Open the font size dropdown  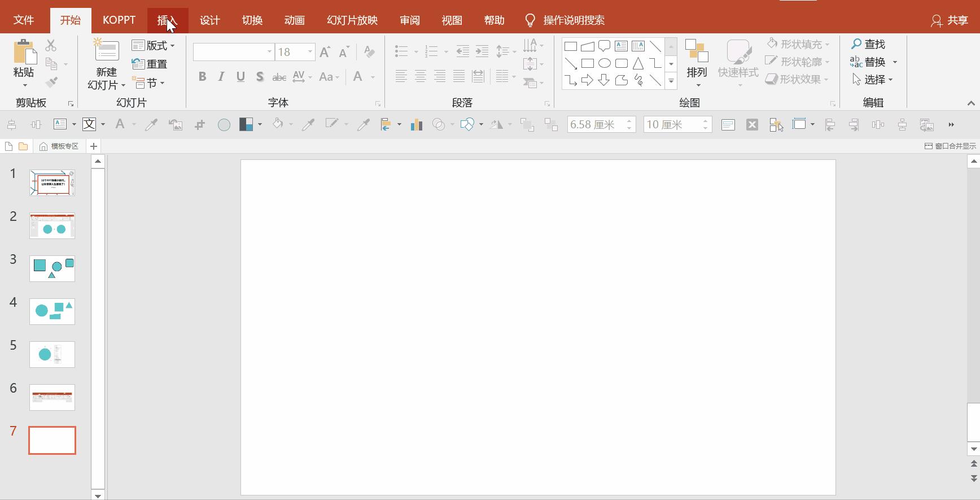[310, 52]
